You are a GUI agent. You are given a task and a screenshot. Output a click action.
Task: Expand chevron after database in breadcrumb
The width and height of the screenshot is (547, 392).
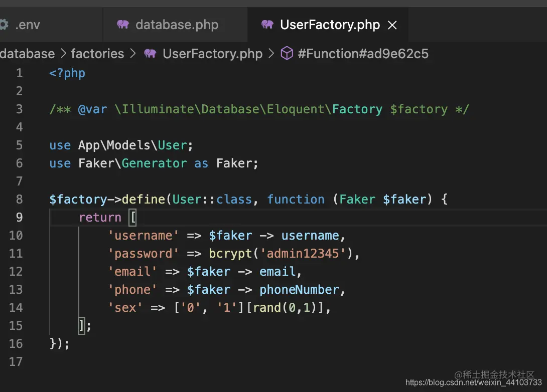(x=63, y=54)
